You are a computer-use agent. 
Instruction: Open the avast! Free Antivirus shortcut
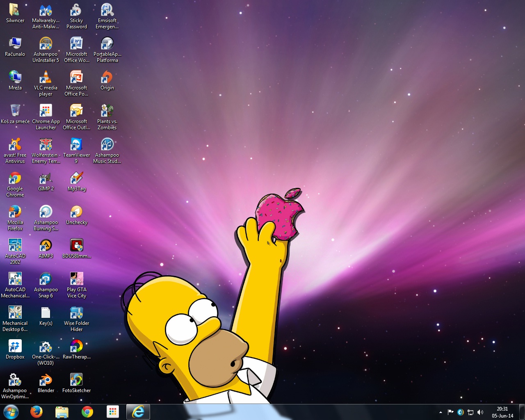(15, 145)
